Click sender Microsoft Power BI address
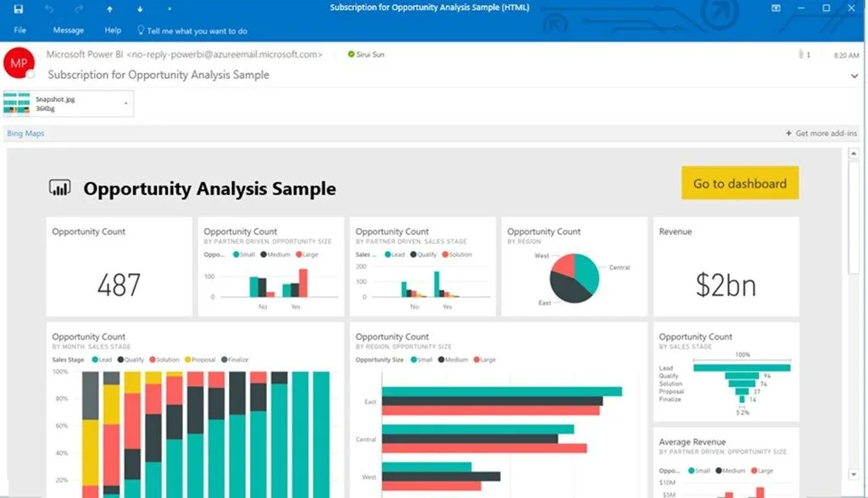868x498 pixels. [x=184, y=54]
